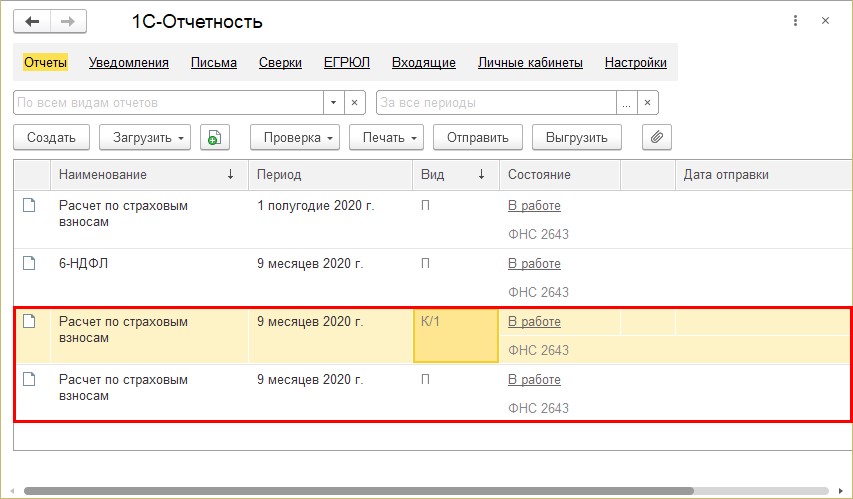The image size is (853, 499).
Task: Select 9 месяцев 2020 г. in 6-НДФЛ row
Action: (310, 263)
